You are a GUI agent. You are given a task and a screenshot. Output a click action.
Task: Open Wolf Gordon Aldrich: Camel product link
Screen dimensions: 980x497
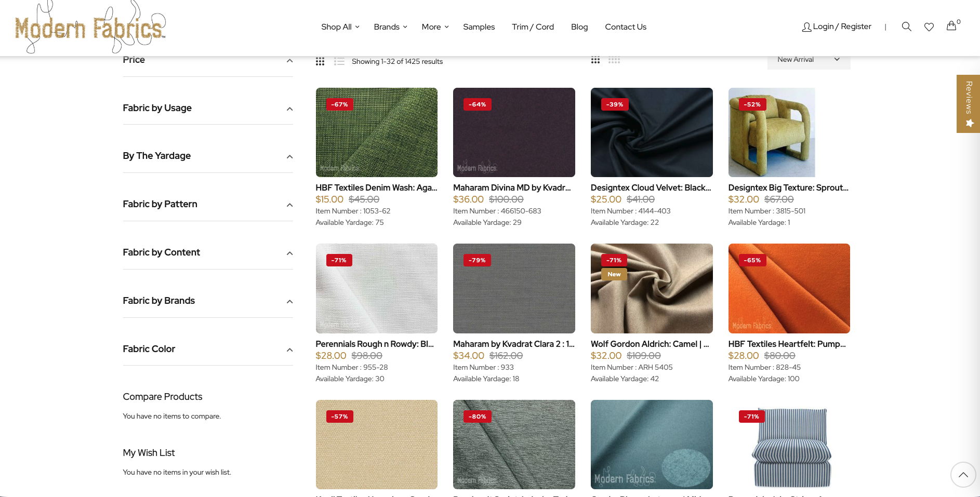coord(650,344)
